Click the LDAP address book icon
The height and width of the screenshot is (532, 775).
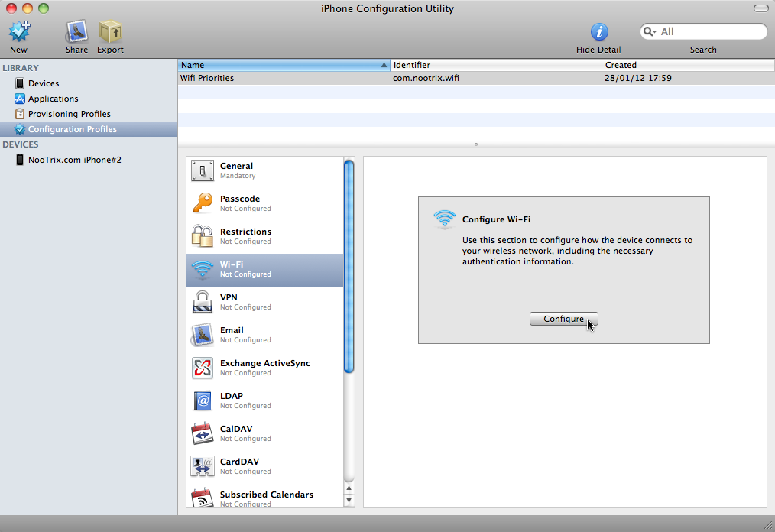point(202,401)
